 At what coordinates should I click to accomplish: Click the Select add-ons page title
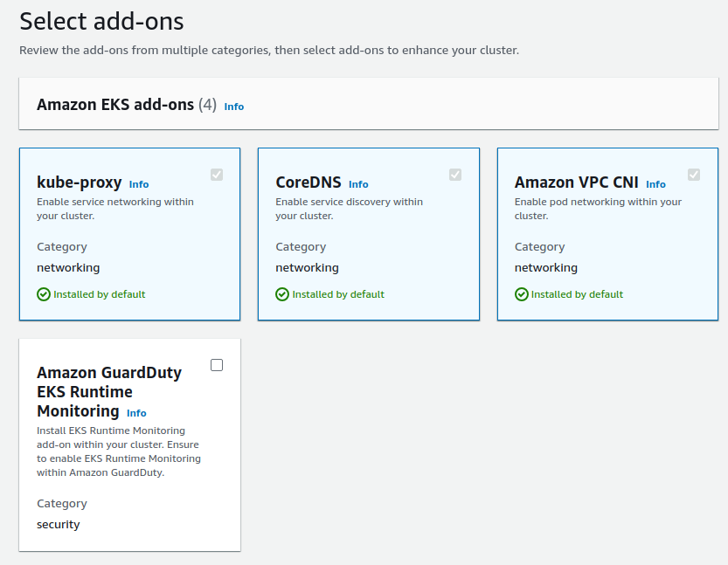(101, 21)
